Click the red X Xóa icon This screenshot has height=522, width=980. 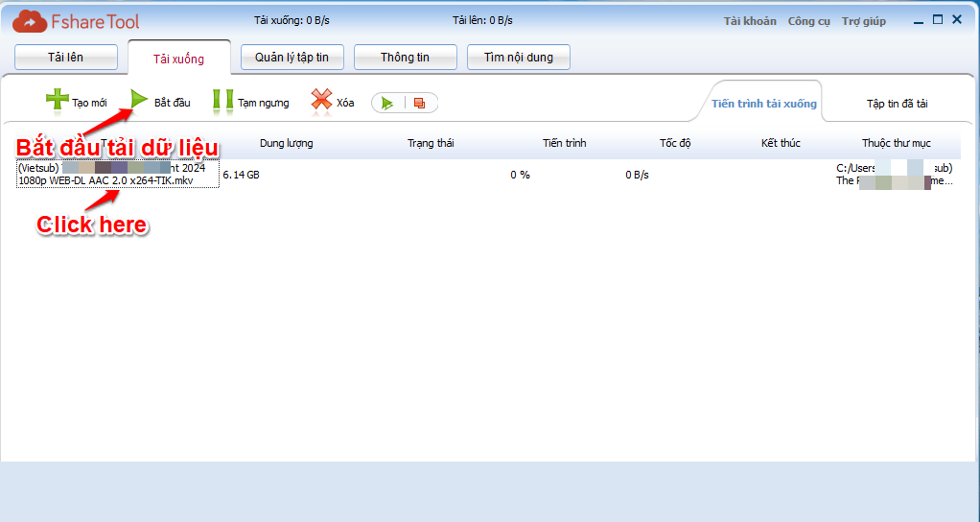point(321,101)
